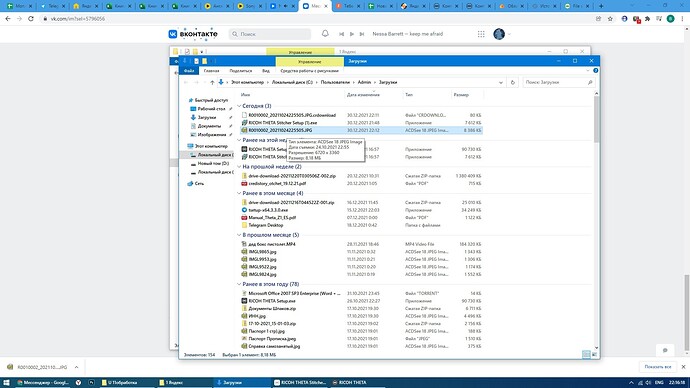690x388 pixels.
Task: Click ENG language indicator in tray
Action: click(x=659, y=383)
